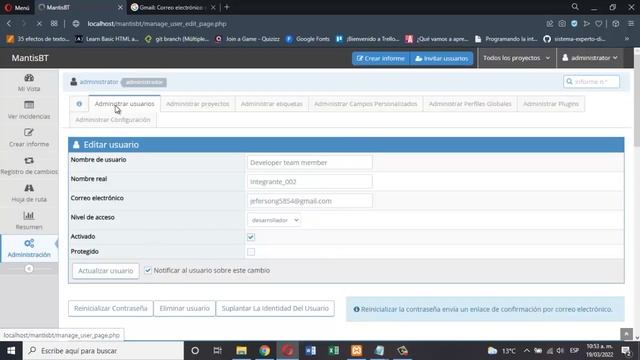The width and height of the screenshot is (640, 360).
Task: Click the Nombre real field
Action: coord(309,182)
